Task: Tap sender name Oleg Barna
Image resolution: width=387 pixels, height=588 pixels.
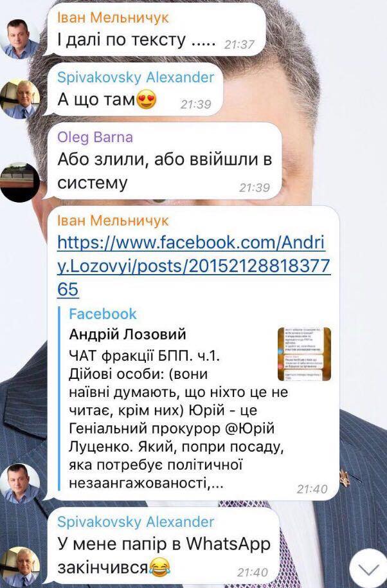Action: (x=95, y=137)
